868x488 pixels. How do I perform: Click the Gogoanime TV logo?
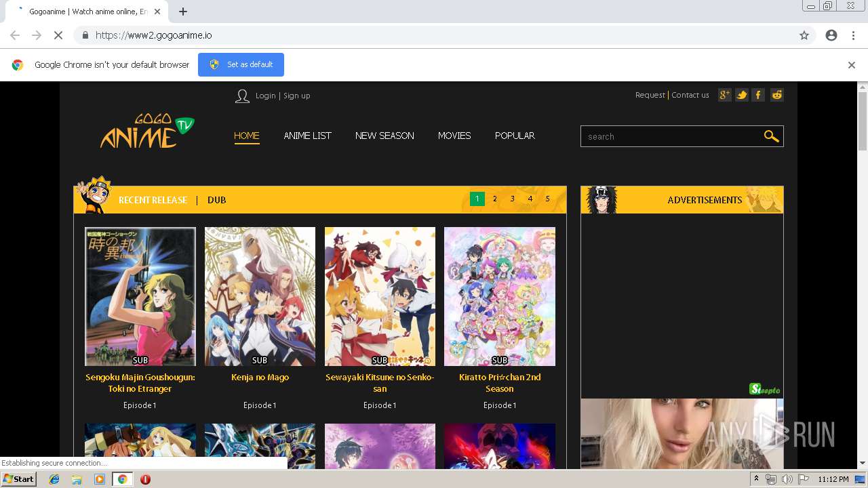[147, 131]
